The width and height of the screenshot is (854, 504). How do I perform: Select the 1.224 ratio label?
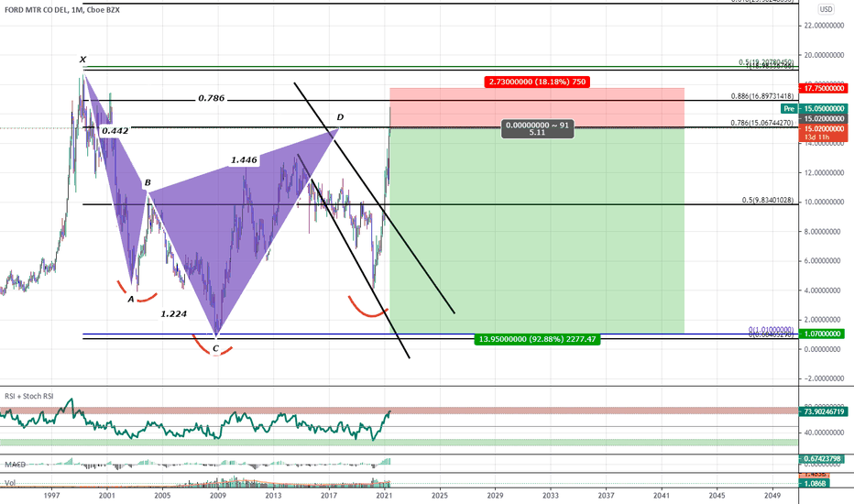click(174, 313)
